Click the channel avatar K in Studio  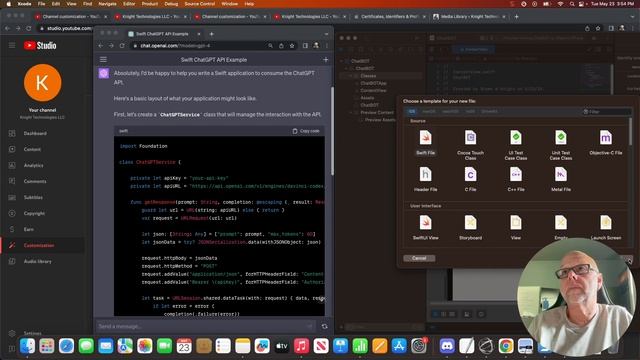[x=42, y=83]
